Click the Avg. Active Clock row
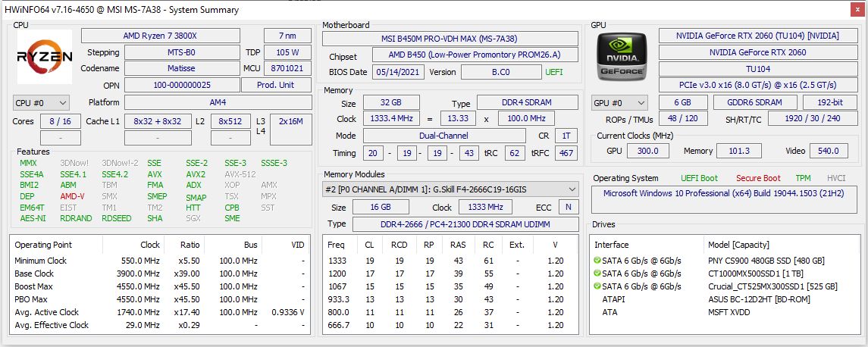 160,312
